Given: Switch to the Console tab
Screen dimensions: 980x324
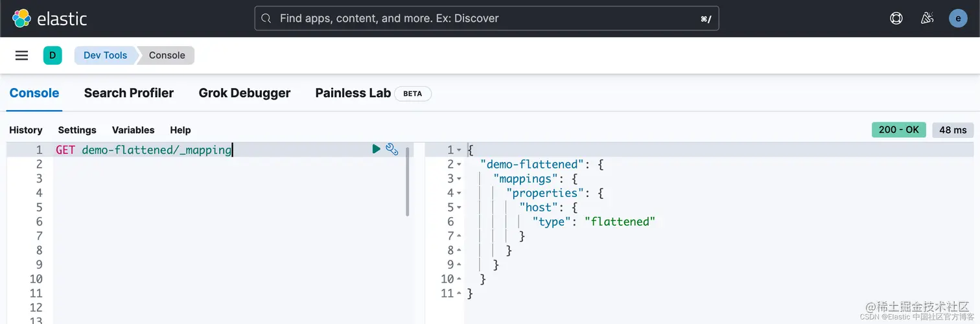Looking at the screenshot, I should [x=34, y=93].
